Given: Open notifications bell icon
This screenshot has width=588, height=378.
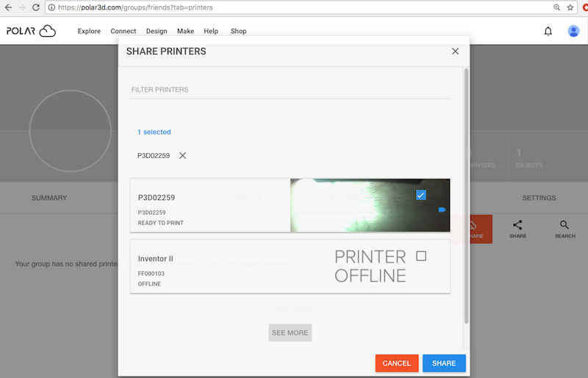Looking at the screenshot, I should coord(548,31).
